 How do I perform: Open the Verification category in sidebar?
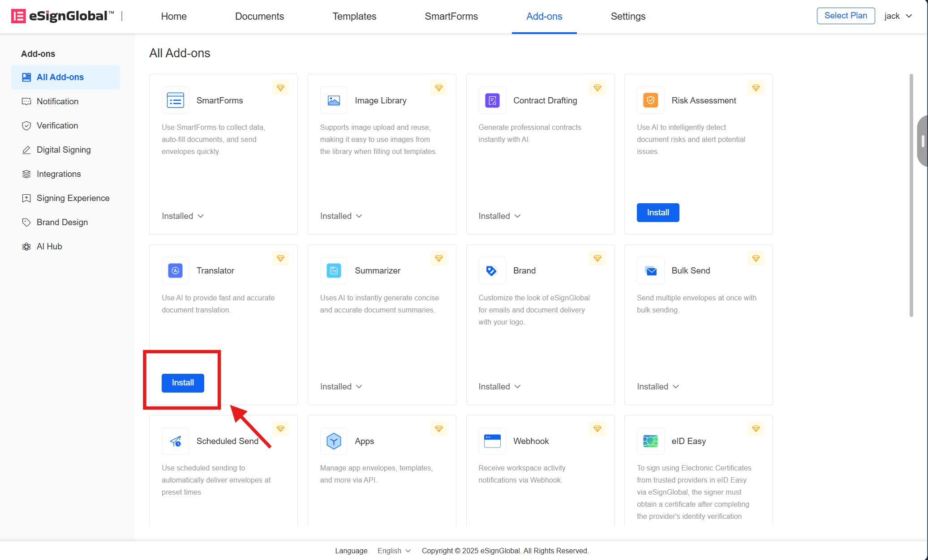click(65, 126)
